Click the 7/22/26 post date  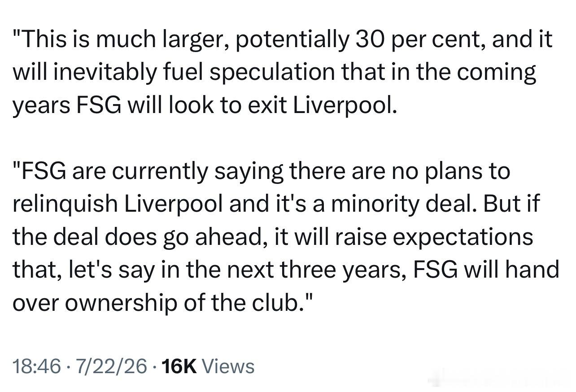111,366
